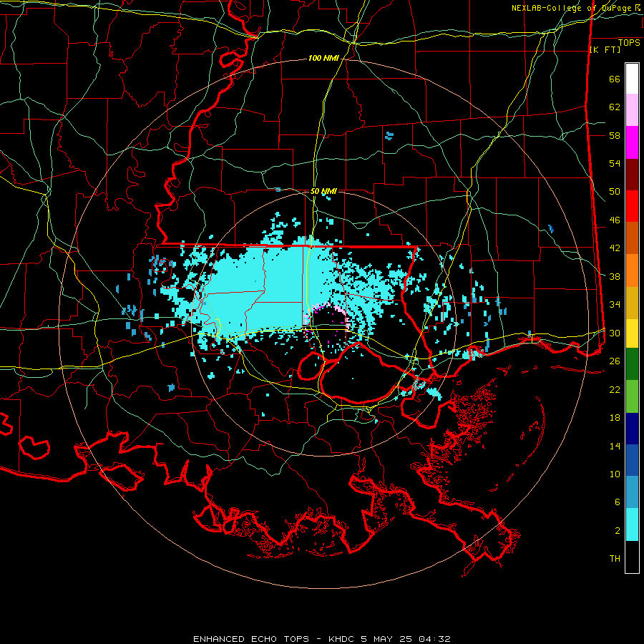Click the orange 42 K FT legend swatch

632,270
